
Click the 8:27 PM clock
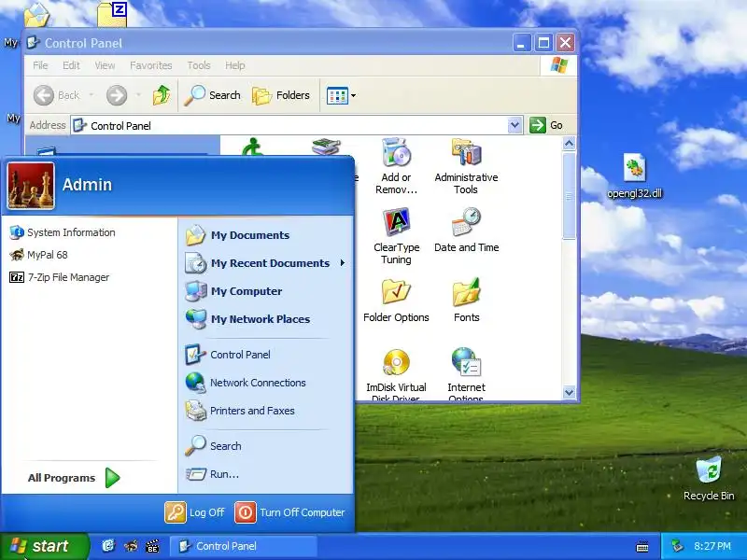coord(712,546)
